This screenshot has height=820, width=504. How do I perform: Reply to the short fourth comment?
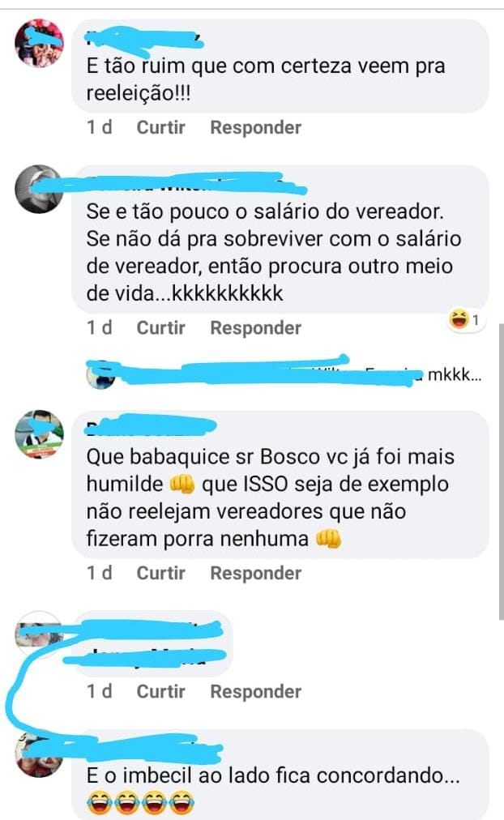pos(256,691)
